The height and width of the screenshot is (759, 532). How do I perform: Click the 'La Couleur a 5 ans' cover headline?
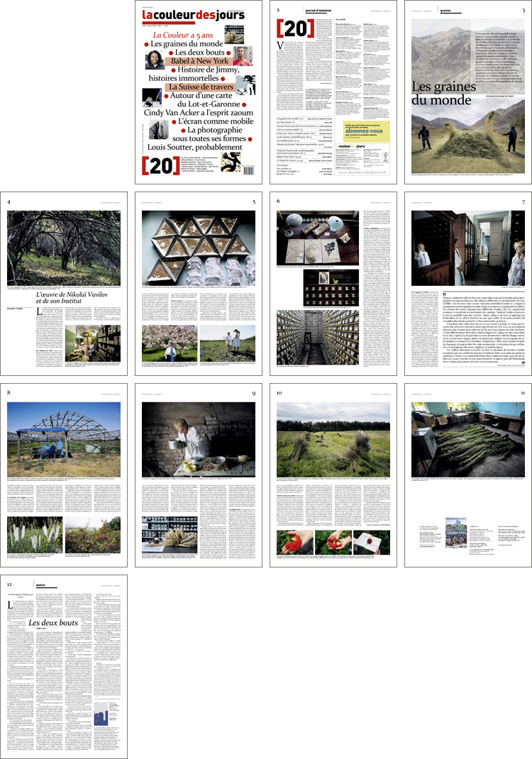[x=183, y=35]
